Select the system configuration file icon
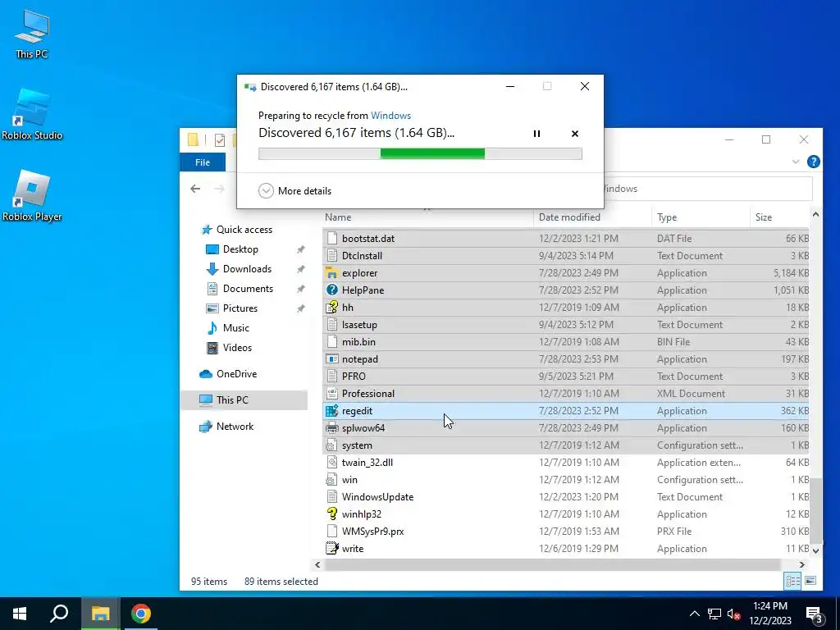 [332, 445]
